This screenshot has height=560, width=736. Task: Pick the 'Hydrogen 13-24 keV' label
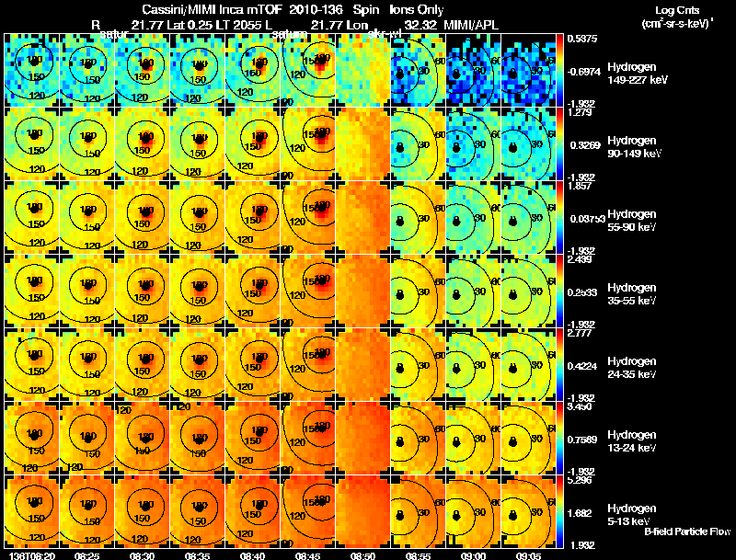point(632,441)
